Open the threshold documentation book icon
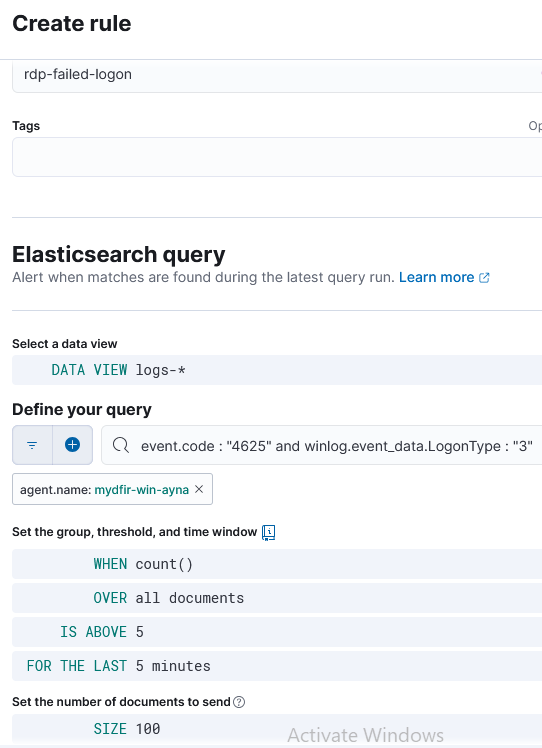Image resolution: width=542 pixels, height=748 pixels. pos(269,532)
